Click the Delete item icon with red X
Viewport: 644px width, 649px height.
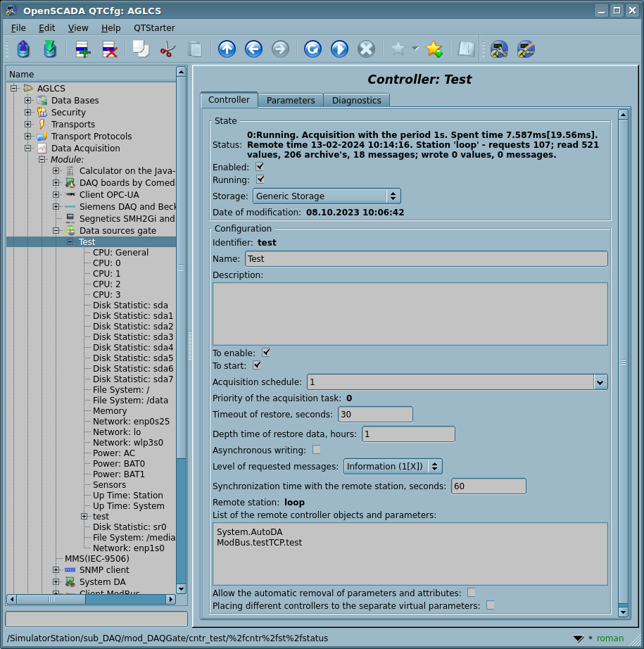click(110, 49)
